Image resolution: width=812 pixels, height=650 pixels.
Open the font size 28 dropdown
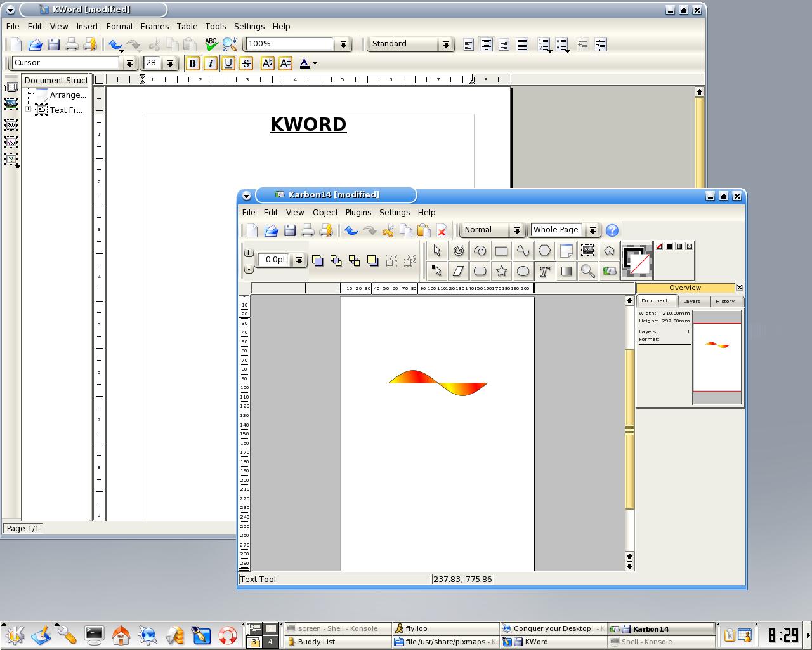170,63
